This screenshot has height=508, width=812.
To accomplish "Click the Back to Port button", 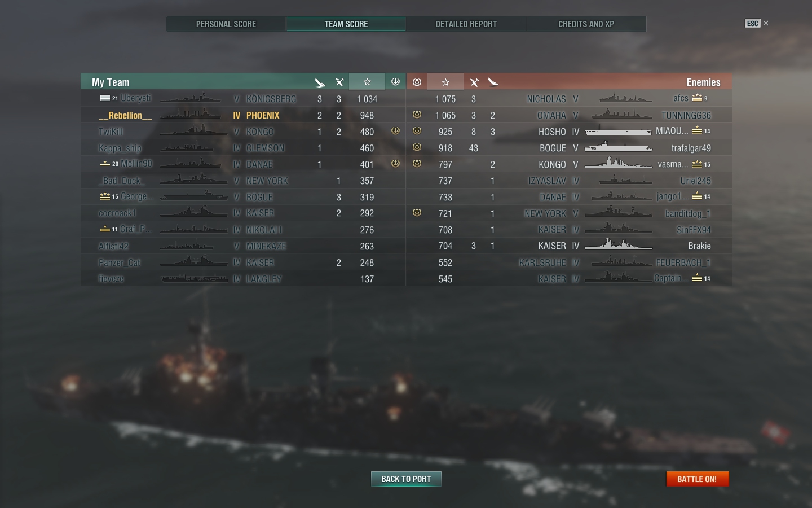I will tap(406, 479).
